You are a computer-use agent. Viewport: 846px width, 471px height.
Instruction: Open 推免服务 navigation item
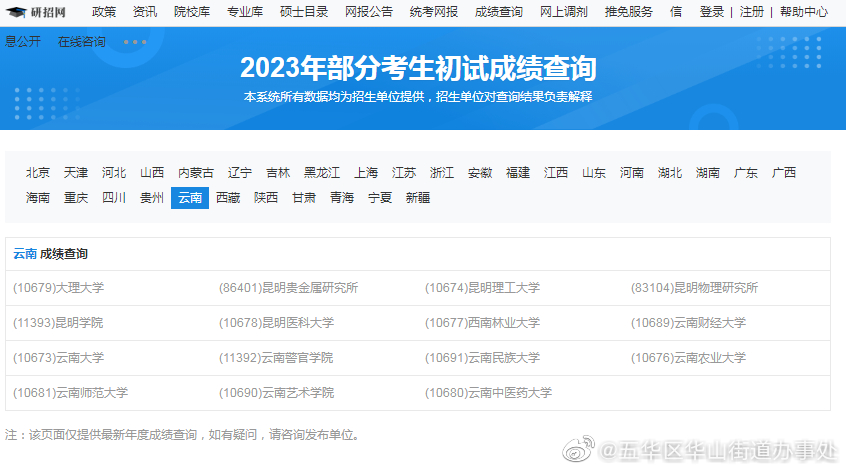click(629, 12)
